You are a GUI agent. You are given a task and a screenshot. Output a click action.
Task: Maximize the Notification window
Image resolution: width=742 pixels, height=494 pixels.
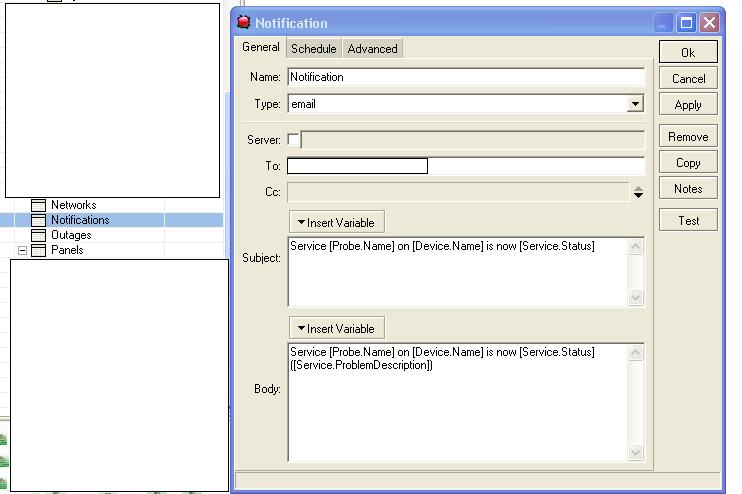(x=686, y=23)
